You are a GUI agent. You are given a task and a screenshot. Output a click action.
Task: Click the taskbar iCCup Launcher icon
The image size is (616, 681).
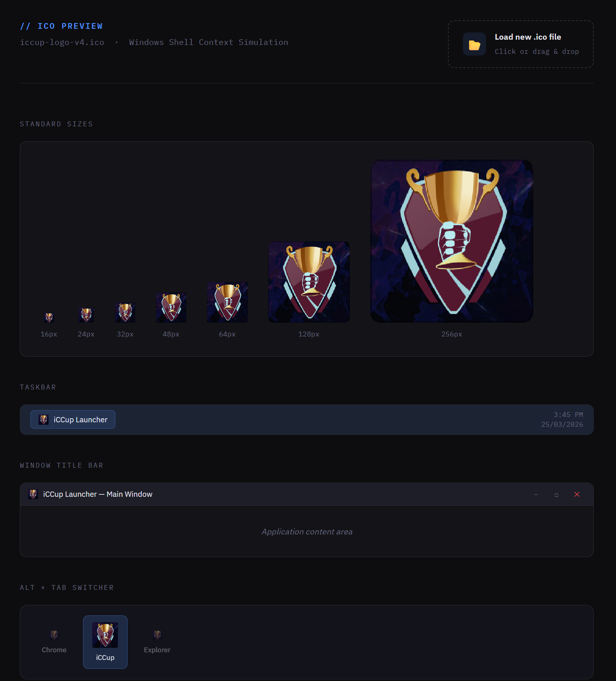tap(44, 419)
